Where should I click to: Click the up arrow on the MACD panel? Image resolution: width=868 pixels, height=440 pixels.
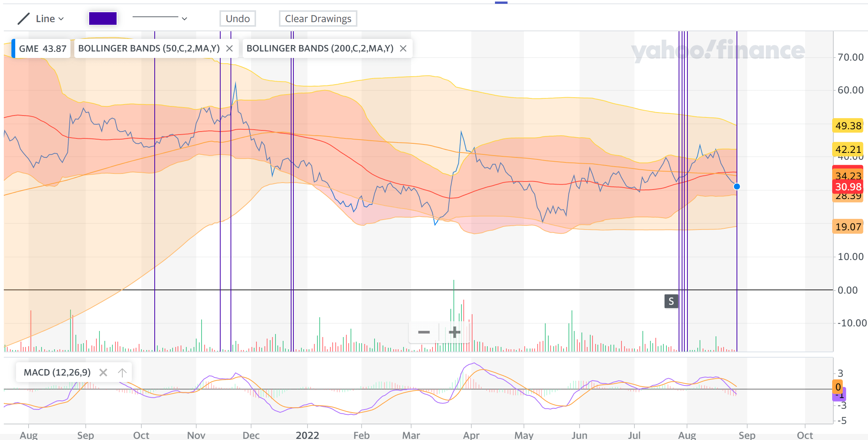(x=122, y=372)
